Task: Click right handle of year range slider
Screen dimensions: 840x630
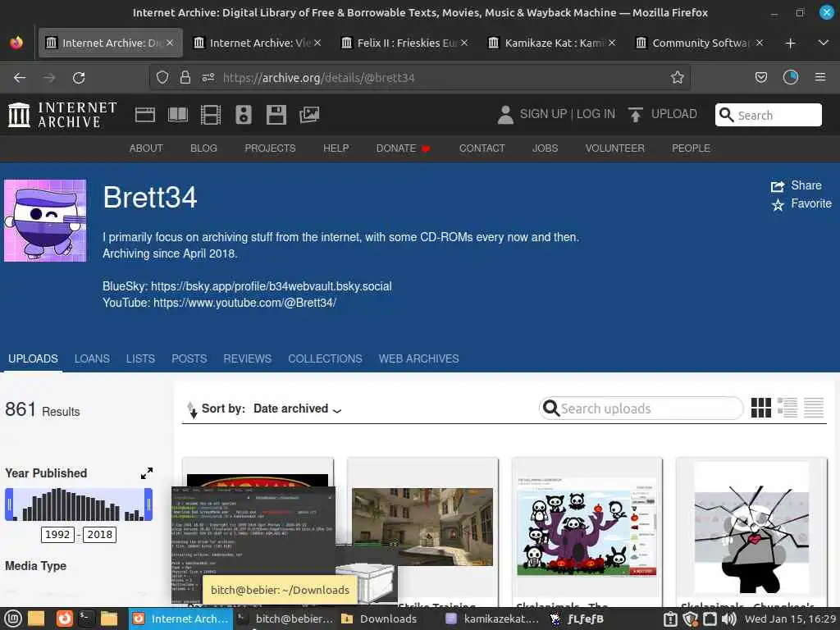Action: coord(149,504)
